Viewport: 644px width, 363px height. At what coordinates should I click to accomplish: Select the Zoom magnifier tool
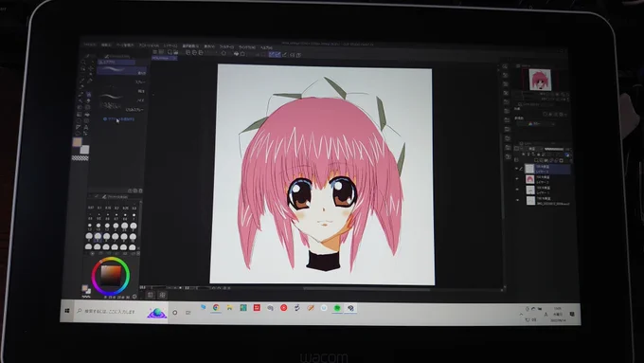coord(83,62)
